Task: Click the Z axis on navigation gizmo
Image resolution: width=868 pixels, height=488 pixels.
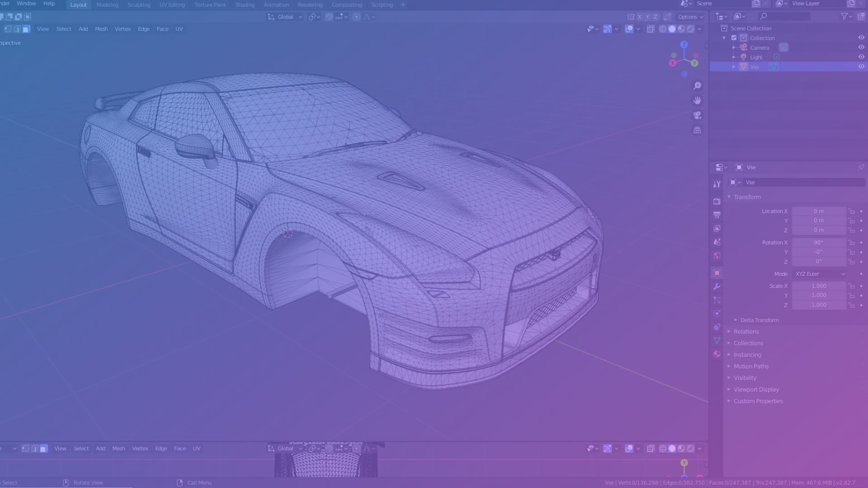Action: point(684,45)
